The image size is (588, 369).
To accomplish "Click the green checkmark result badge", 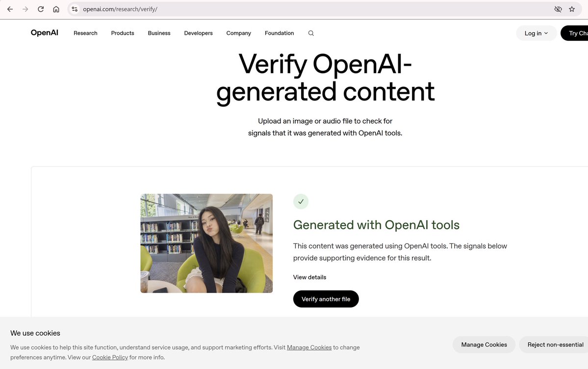I will click(301, 202).
